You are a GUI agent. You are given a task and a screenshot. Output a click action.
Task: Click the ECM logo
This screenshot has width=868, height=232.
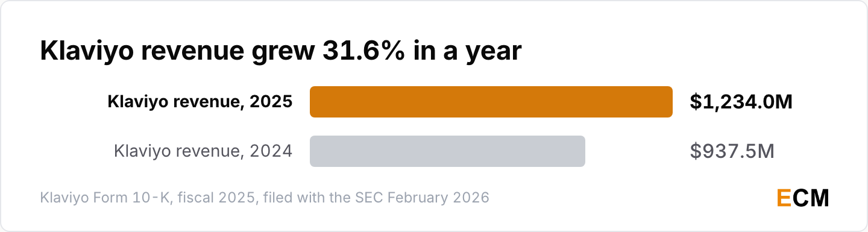click(x=803, y=198)
